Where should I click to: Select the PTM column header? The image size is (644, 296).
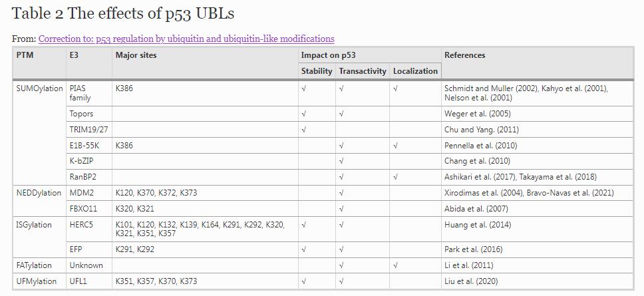tap(25, 55)
